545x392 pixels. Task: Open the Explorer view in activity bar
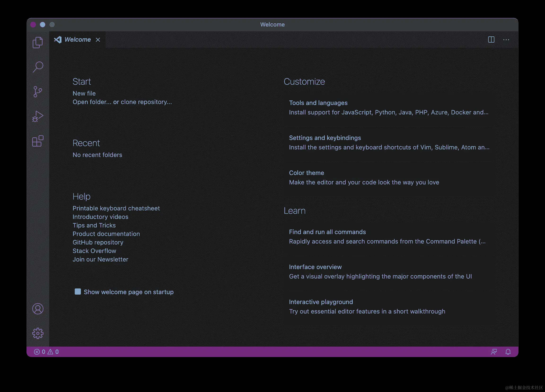tap(38, 43)
